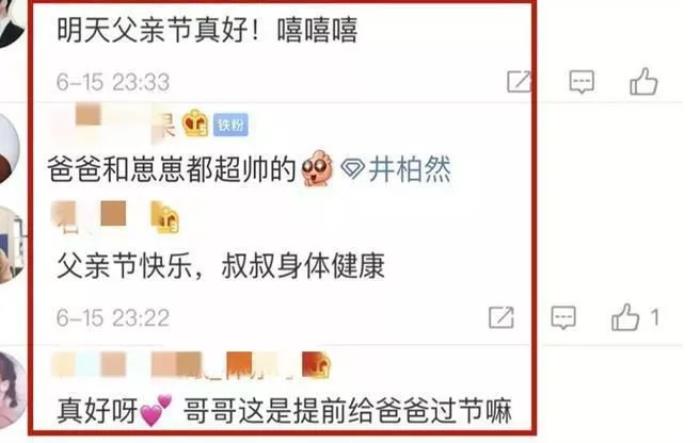Tap the orange member badge above 真好呀
The image size is (700, 443).
[x=316, y=364]
